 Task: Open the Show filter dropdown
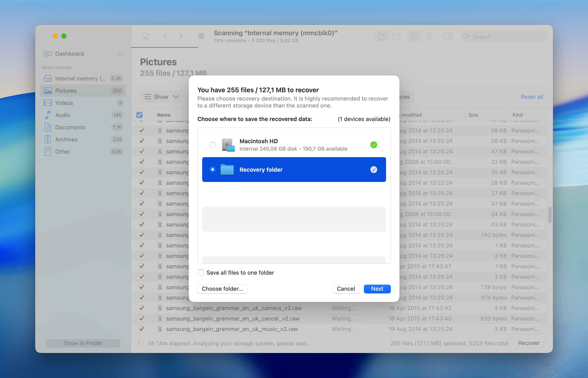click(161, 97)
